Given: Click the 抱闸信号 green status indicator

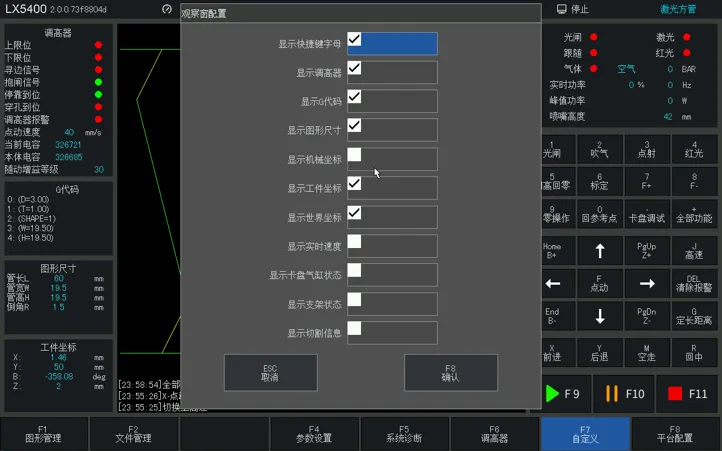Looking at the screenshot, I should pyautogui.click(x=98, y=82).
